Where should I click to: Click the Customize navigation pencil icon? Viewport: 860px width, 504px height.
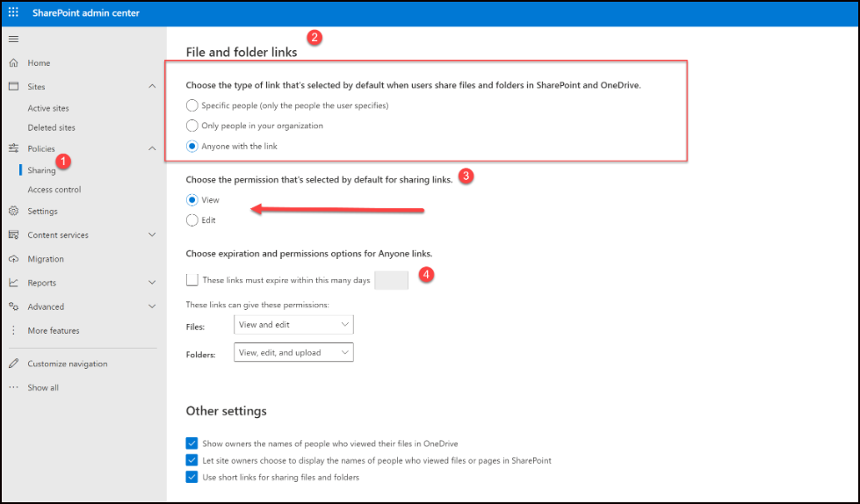tap(13, 364)
